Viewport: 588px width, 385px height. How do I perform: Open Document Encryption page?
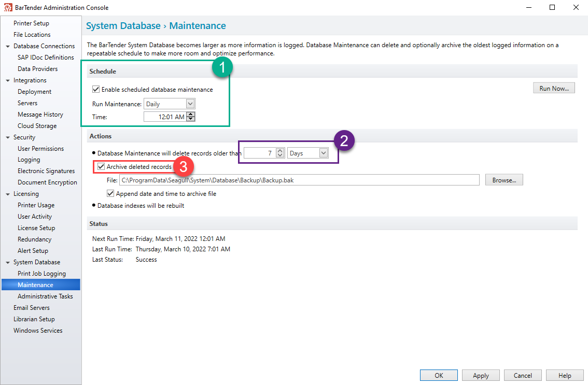(x=47, y=182)
